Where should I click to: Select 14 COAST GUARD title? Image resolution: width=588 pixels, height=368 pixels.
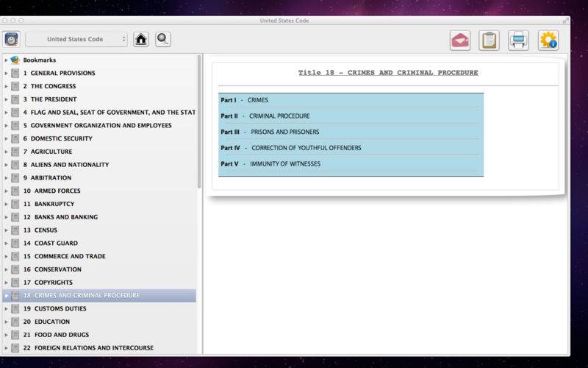tap(51, 244)
